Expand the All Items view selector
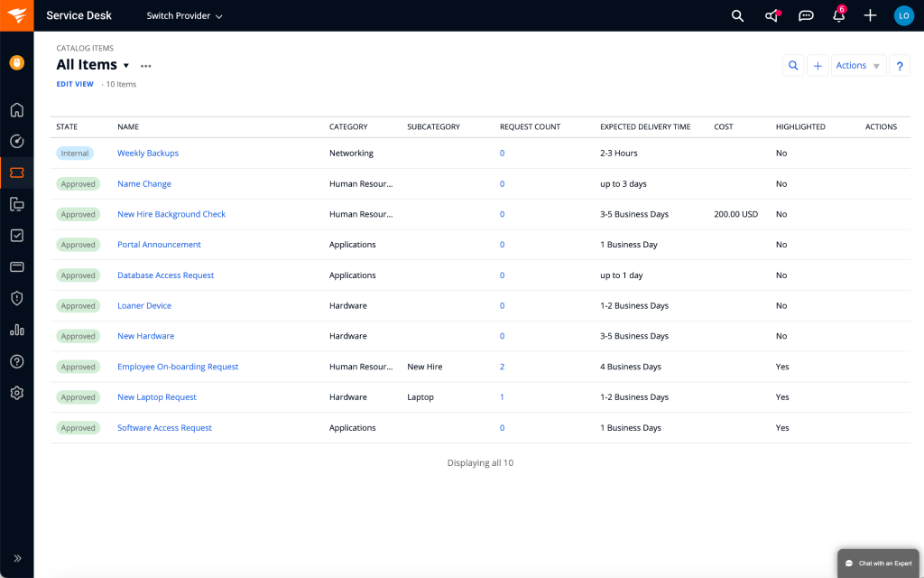The height and width of the screenshot is (578, 924). [126, 64]
